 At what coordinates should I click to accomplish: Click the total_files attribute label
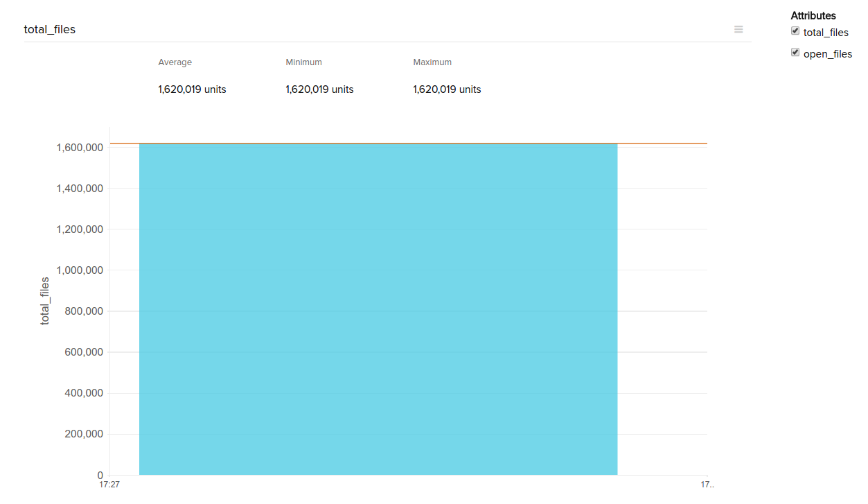[826, 33]
